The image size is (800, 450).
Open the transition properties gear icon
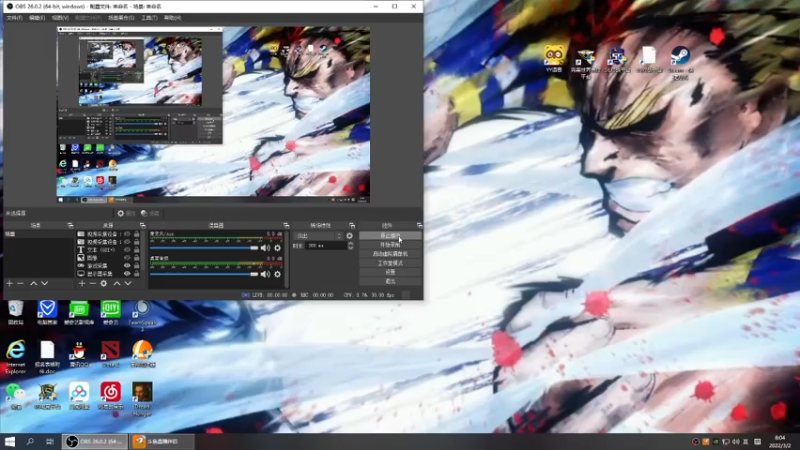(x=349, y=236)
